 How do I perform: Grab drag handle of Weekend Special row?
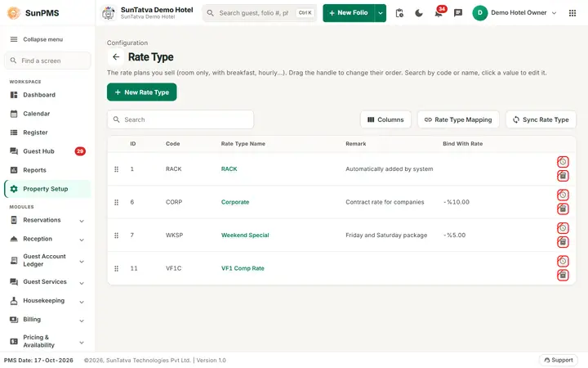tap(116, 236)
